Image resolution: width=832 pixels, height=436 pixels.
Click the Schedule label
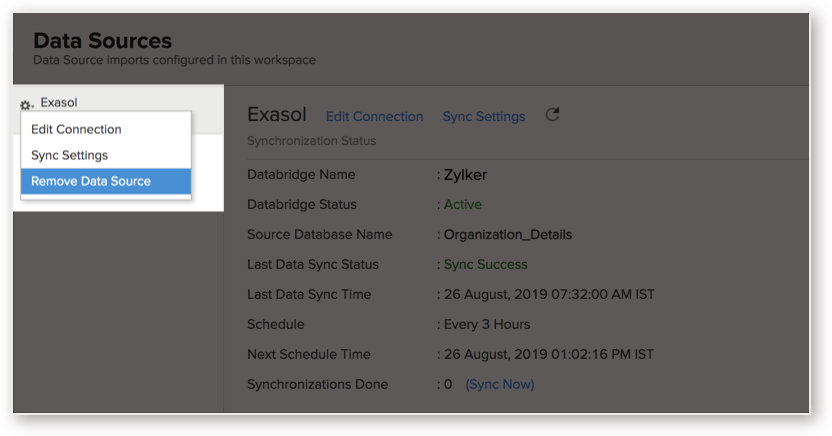[x=276, y=325]
